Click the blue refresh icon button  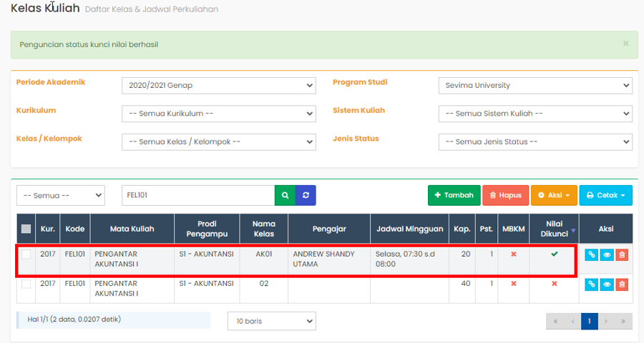click(306, 195)
